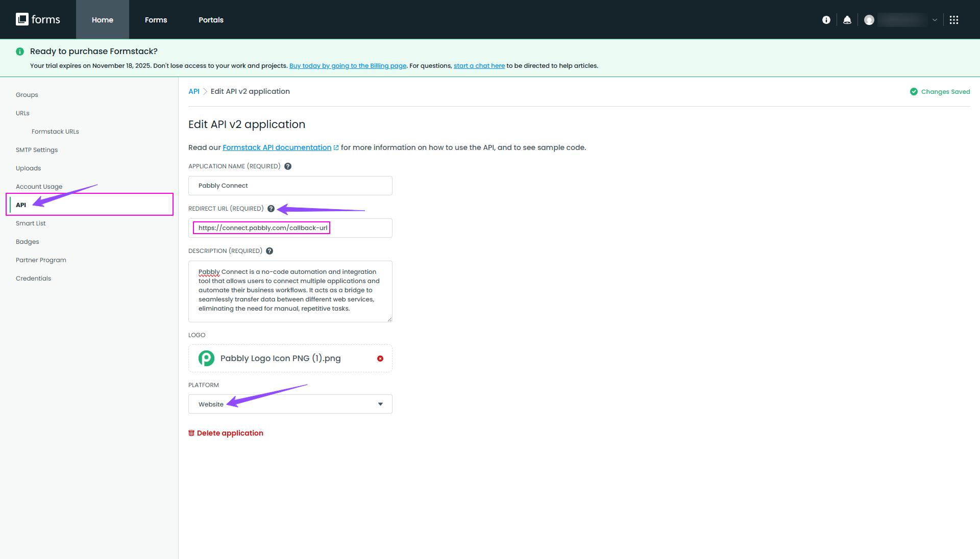Click the Formstack forms logo

tap(38, 19)
